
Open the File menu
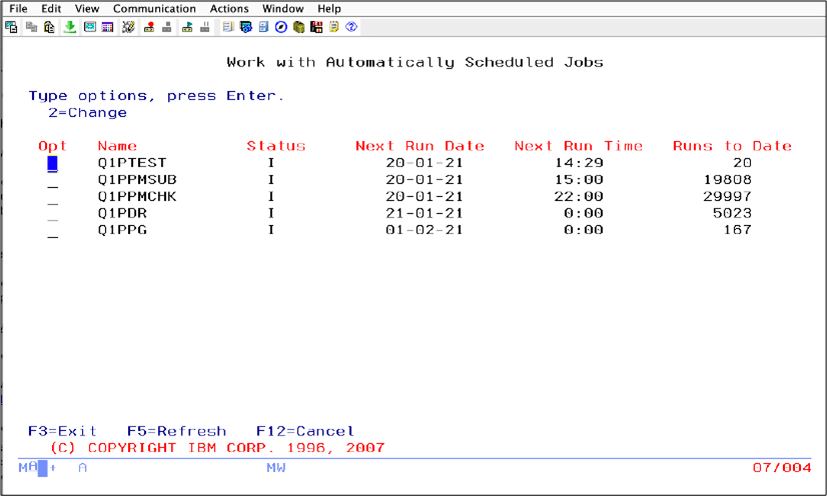point(18,9)
